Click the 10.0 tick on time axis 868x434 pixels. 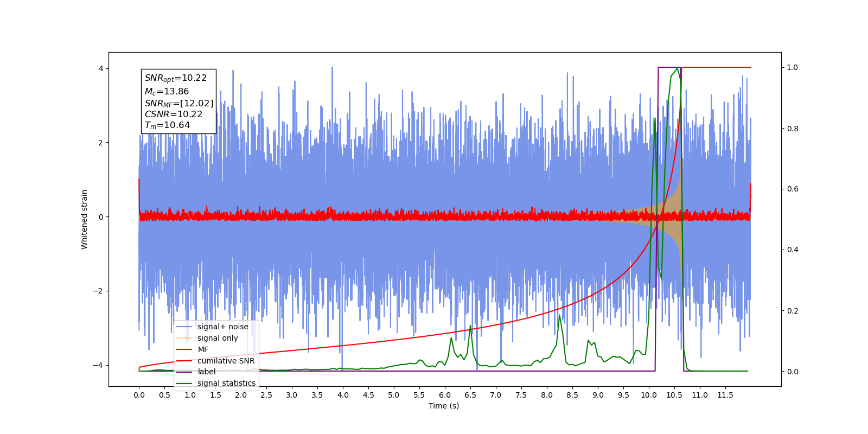(x=649, y=395)
